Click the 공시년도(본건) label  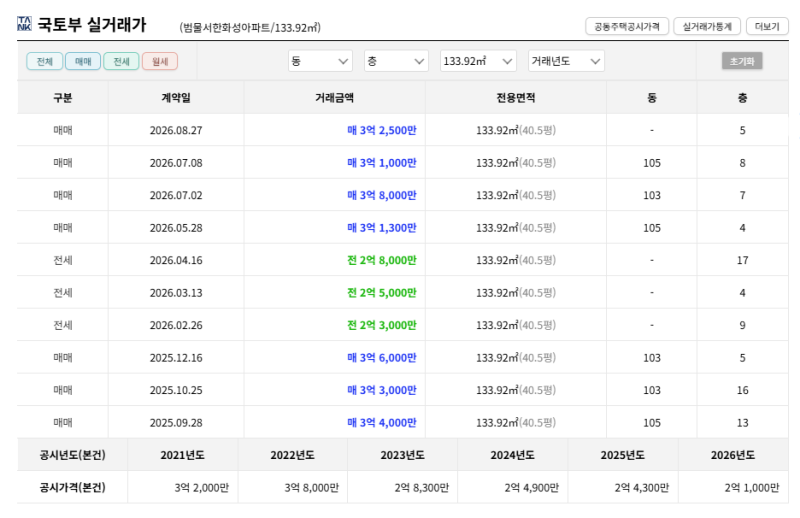(72, 455)
